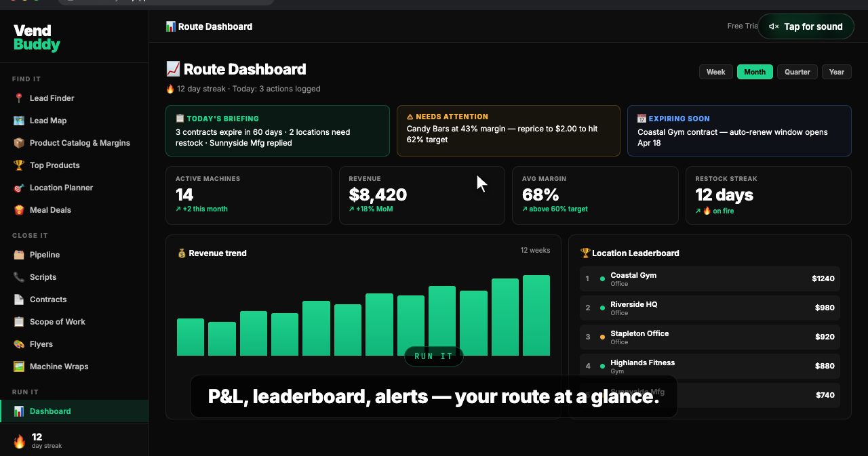Click the $740 leaderboard amount
This screenshot has height=456, width=868.
coord(825,395)
